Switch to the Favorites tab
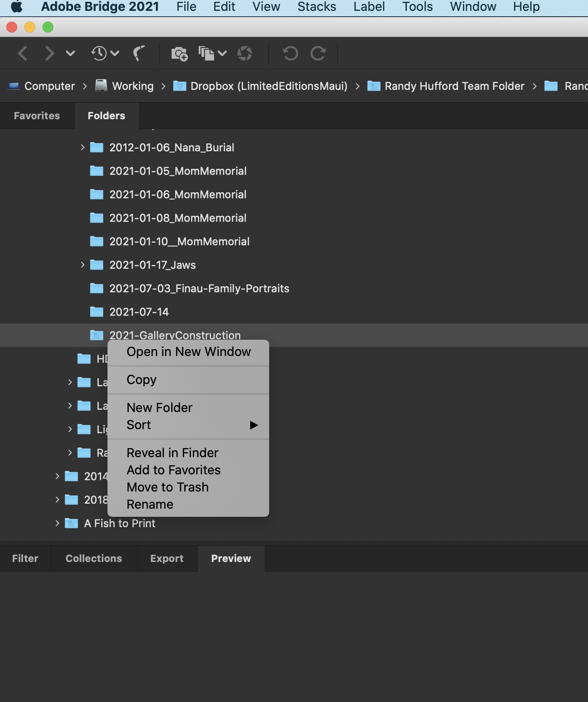Image resolution: width=588 pixels, height=702 pixels. [36, 116]
